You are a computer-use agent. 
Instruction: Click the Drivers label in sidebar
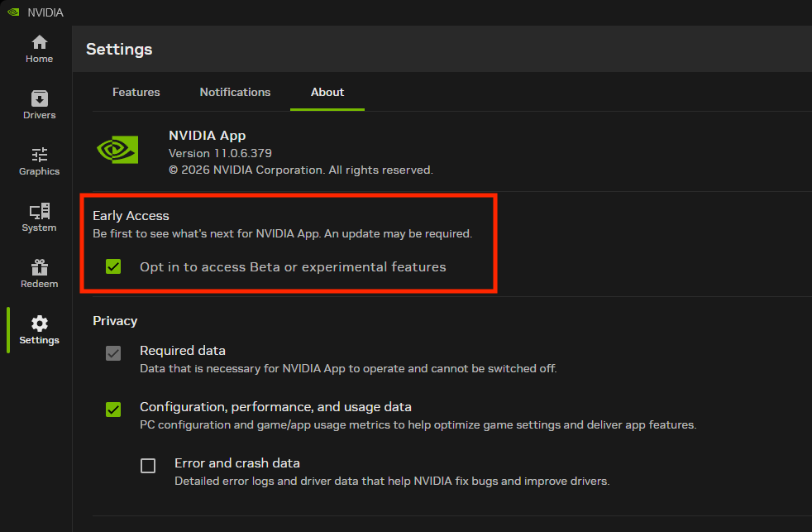click(x=39, y=115)
